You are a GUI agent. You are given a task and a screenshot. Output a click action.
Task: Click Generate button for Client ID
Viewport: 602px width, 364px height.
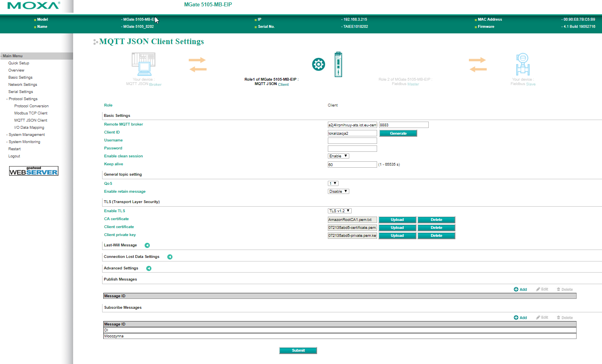click(398, 134)
